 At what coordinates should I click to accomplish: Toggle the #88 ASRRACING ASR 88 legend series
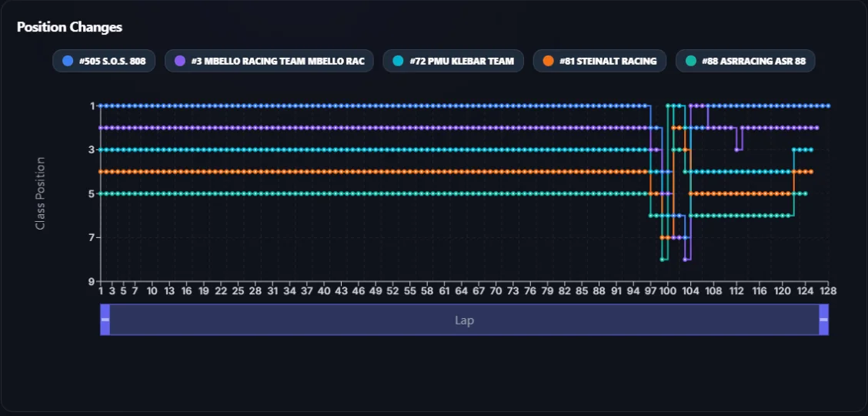745,61
